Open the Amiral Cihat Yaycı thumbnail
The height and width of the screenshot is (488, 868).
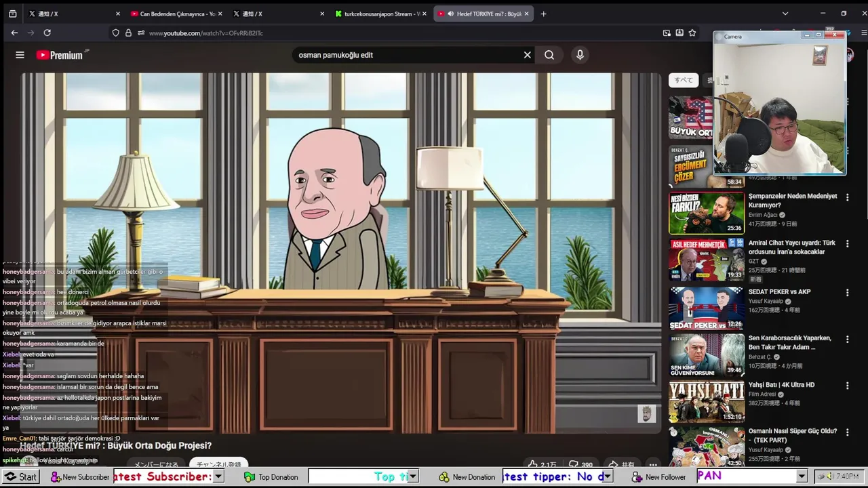coord(707,260)
